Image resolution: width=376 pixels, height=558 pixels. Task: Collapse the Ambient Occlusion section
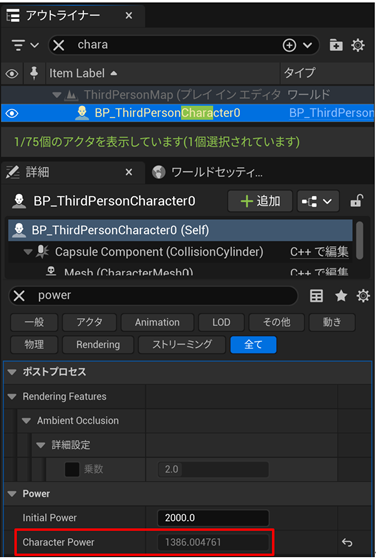(x=26, y=421)
